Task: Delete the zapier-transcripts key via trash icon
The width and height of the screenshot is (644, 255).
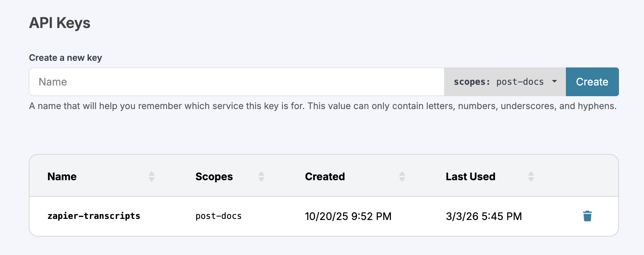Action: 587,216
